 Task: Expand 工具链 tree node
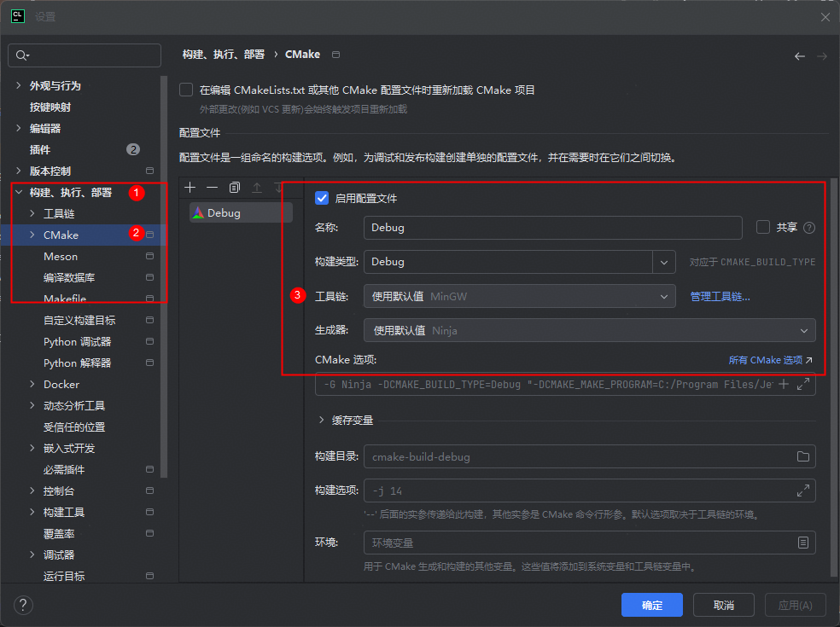[32, 213]
